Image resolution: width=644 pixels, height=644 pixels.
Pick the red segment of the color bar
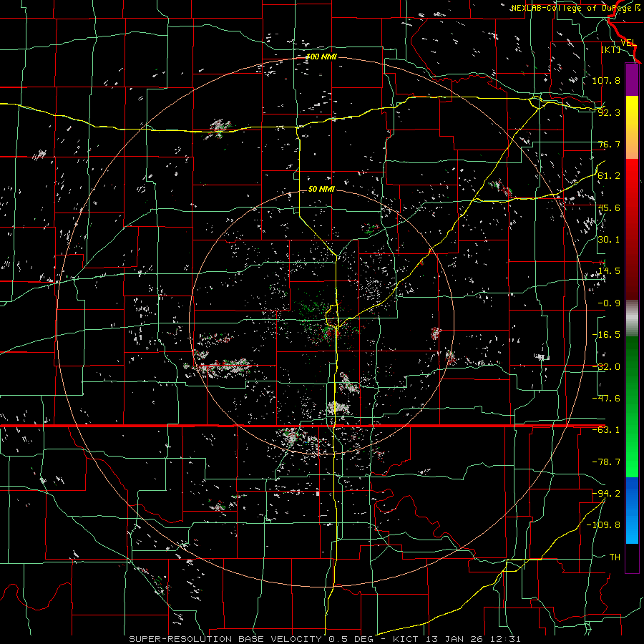pos(632,230)
